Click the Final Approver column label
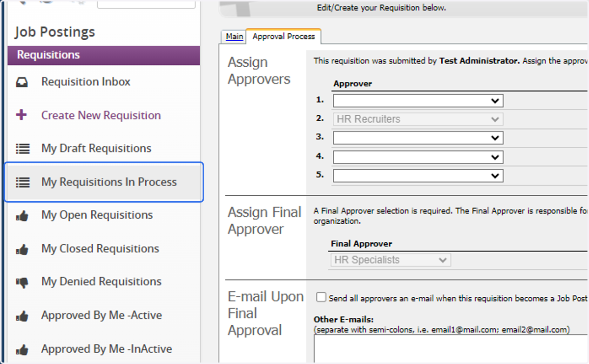Screen dimensions: 589x364 [x=361, y=244]
